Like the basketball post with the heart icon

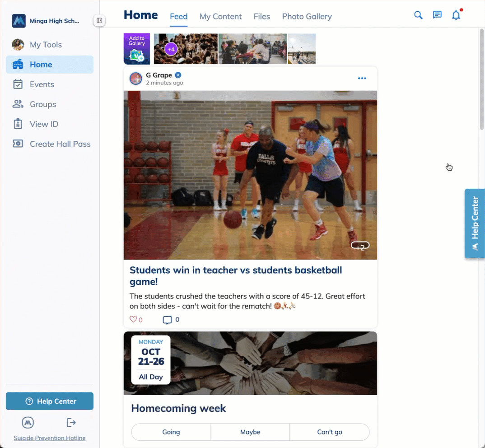(x=133, y=319)
